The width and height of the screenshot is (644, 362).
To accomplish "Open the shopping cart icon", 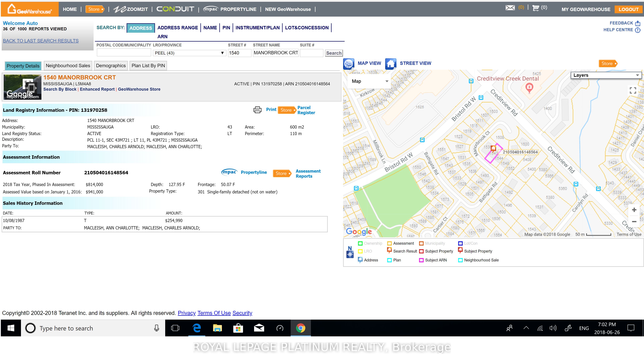I will (535, 8).
